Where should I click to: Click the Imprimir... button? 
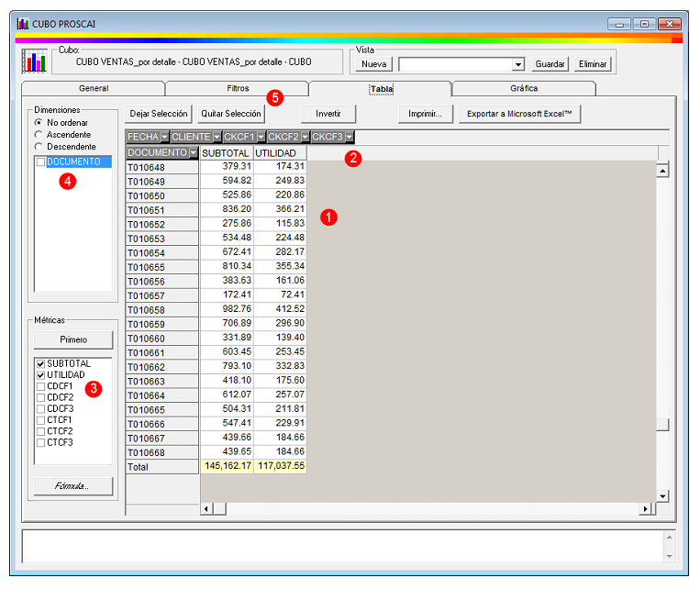425,114
